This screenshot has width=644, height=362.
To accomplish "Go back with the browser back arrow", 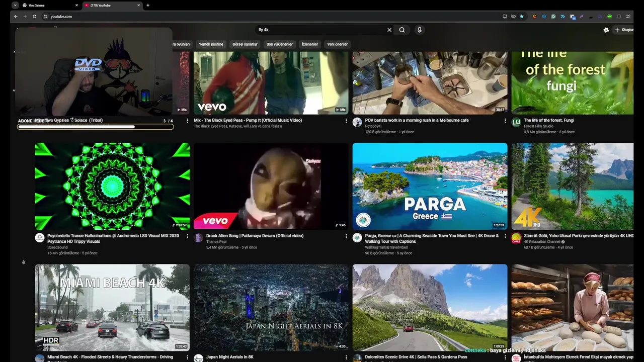I will click(x=16, y=16).
